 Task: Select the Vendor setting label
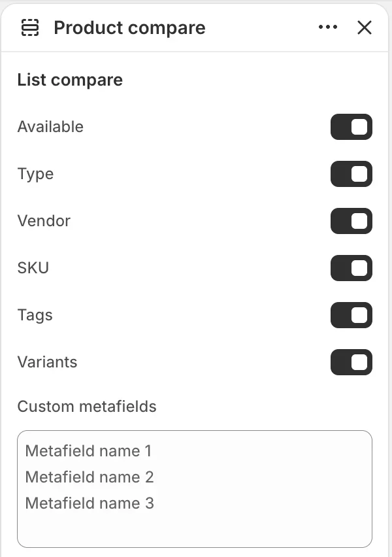coord(44,221)
